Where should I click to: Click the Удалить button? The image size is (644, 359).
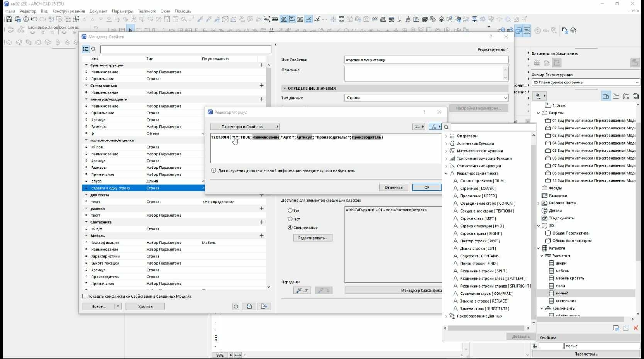[145, 306]
